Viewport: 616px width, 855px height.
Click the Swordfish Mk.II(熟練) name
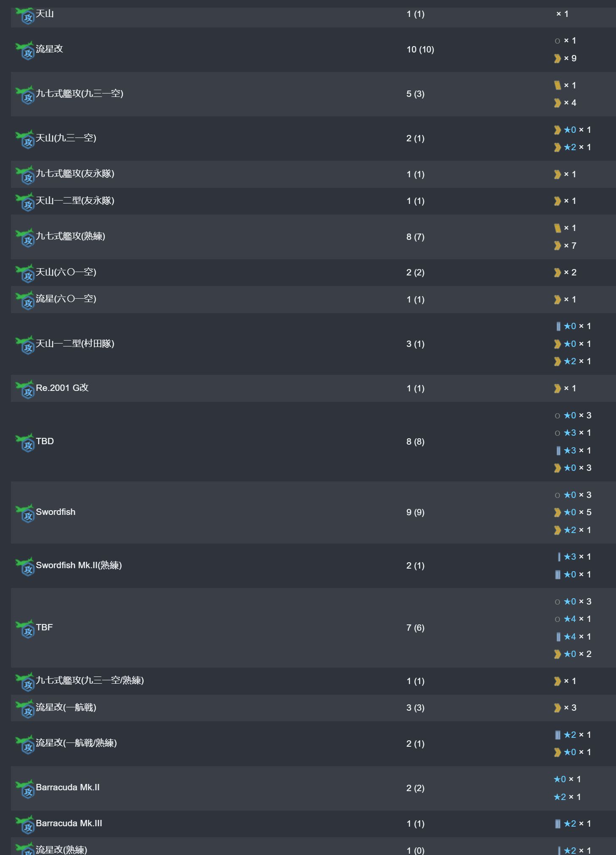pyautogui.click(x=79, y=565)
